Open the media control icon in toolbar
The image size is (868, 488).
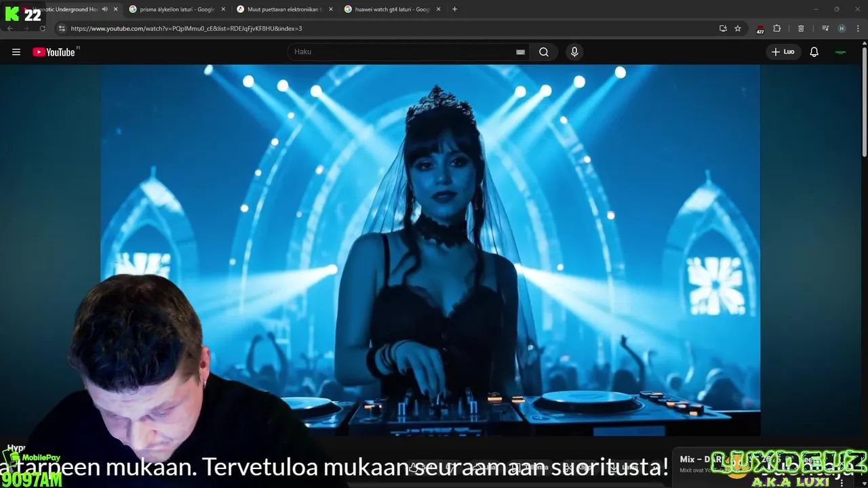point(825,28)
